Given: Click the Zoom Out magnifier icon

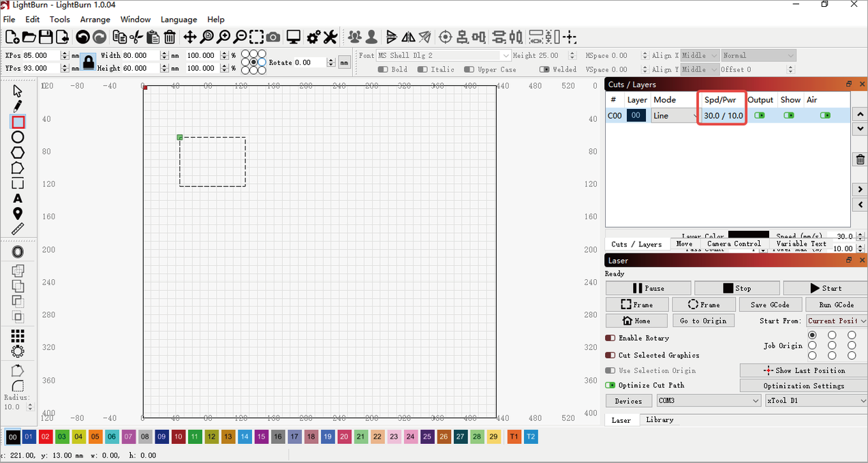Looking at the screenshot, I should (x=240, y=37).
